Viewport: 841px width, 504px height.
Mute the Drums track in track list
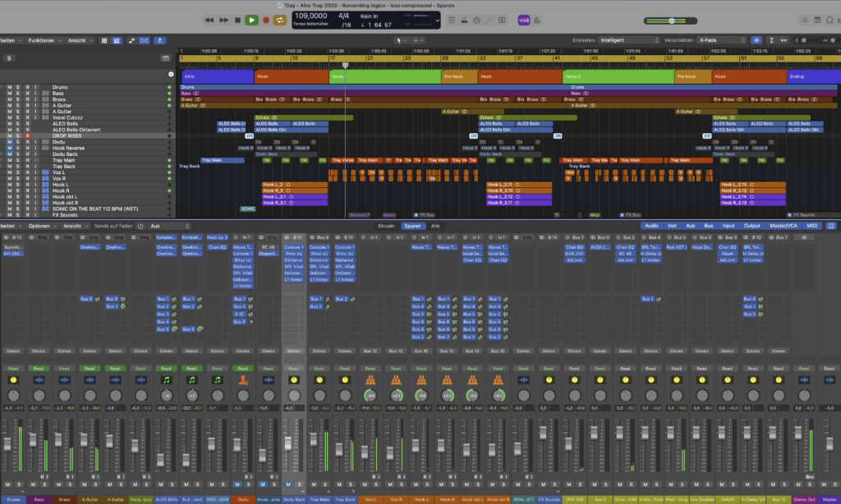9,87
